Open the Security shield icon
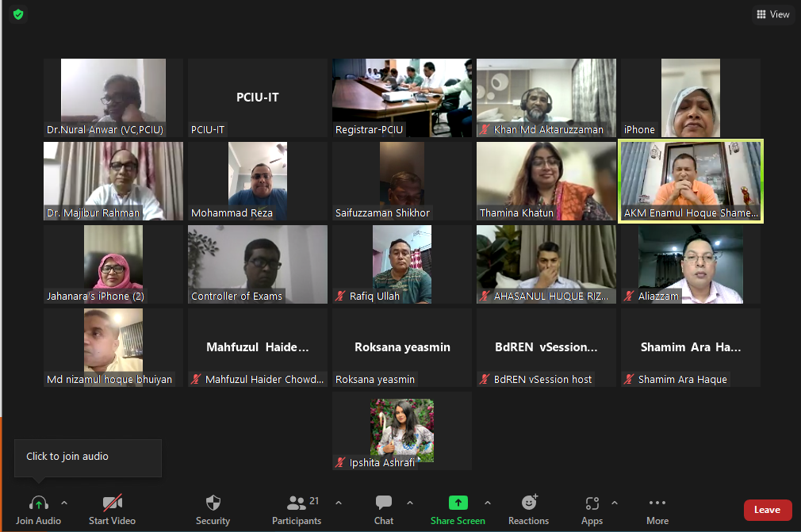801x532 pixels. [x=213, y=503]
